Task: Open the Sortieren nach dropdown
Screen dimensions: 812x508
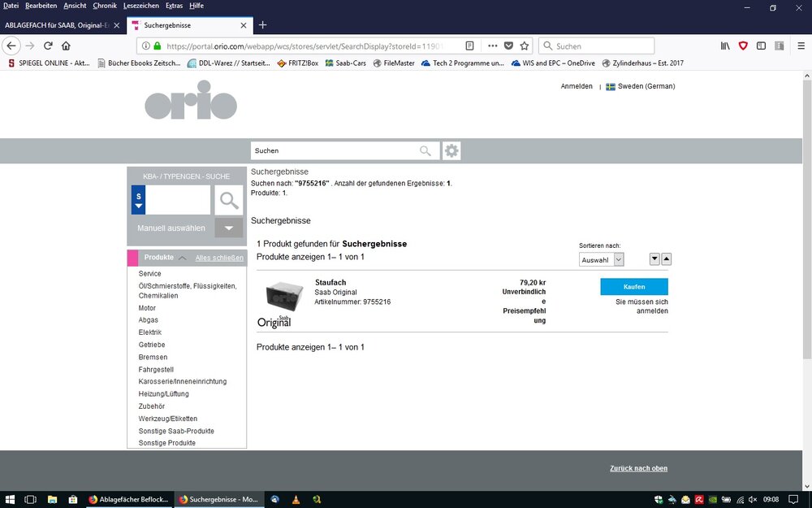Action: (601, 260)
